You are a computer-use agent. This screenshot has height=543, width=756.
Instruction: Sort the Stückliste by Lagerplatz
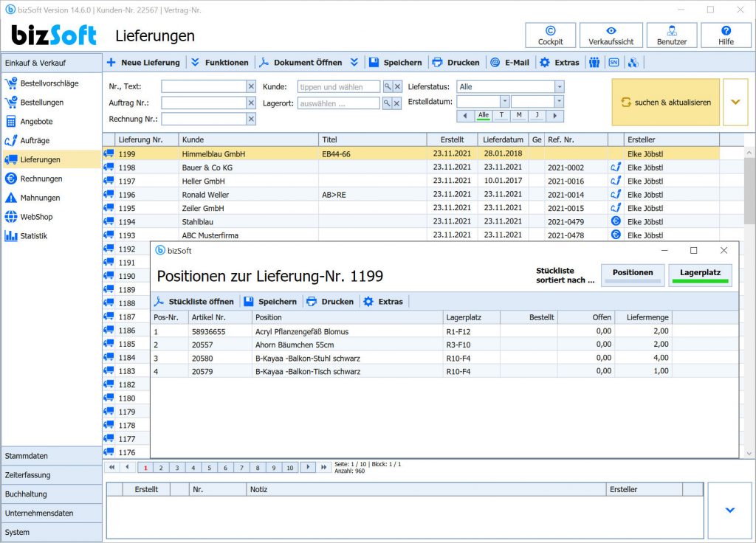700,275
